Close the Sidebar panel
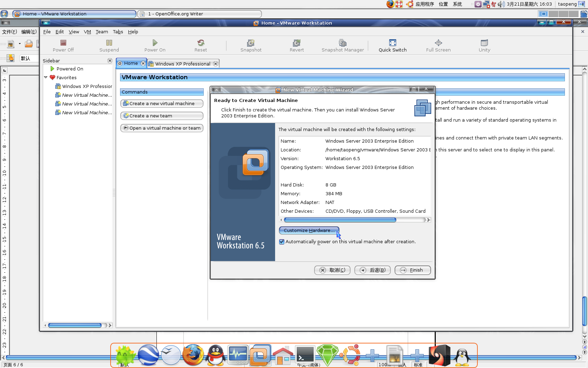 [x=110, y=61]
